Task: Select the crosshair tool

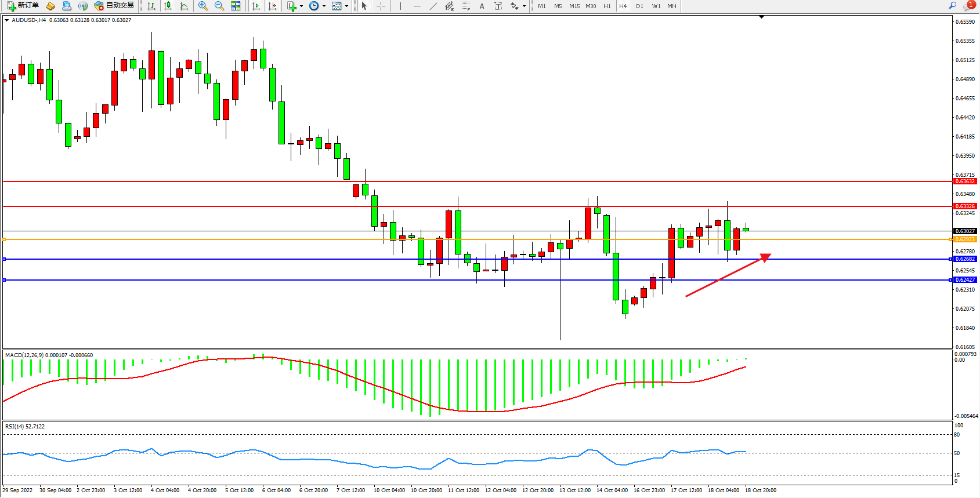Action: [x=381, y=6]
